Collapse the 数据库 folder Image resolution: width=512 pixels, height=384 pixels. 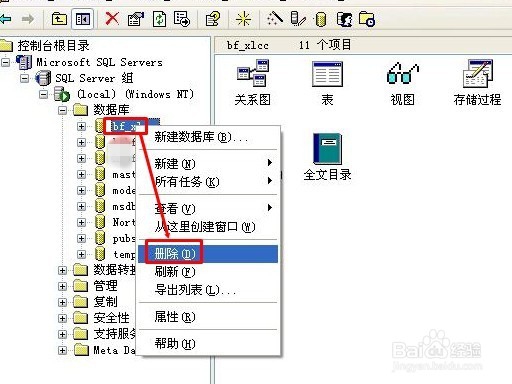pyautogui.click(x=62, y=110)
